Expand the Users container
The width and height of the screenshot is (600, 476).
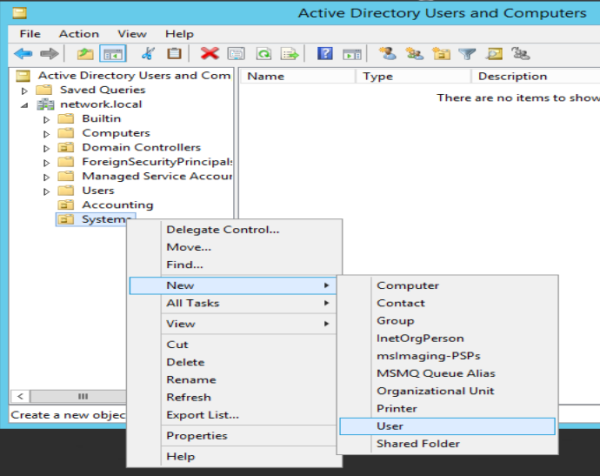tap(46, 191)
